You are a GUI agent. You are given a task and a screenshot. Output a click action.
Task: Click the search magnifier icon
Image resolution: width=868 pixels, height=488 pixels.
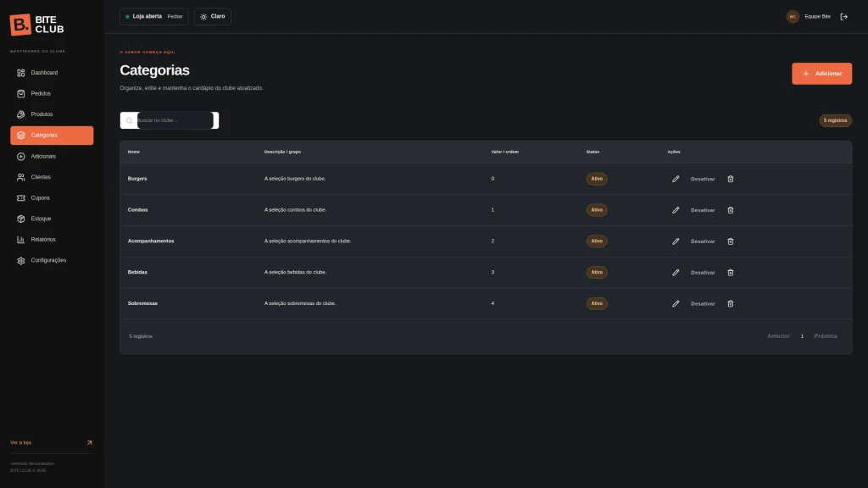coord(129,120)
